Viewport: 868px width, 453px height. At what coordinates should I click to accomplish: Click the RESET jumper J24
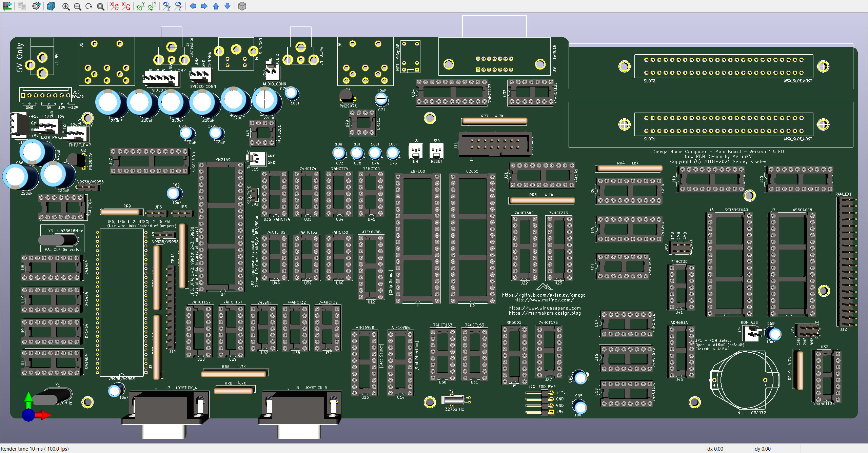click(x=436, y=151)
